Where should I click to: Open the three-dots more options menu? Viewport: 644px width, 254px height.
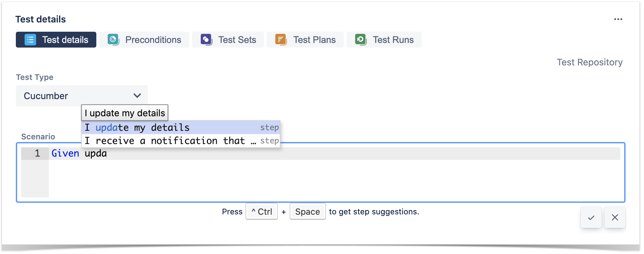618,19
